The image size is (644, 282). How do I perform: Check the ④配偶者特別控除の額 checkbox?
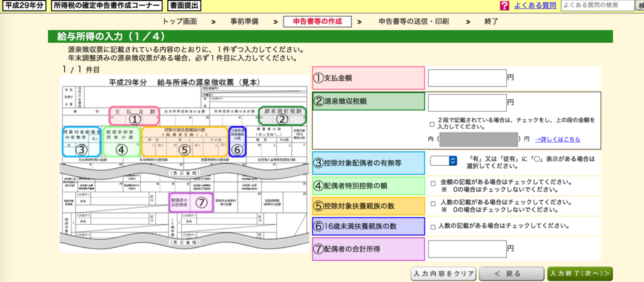[x=433, y=183]
